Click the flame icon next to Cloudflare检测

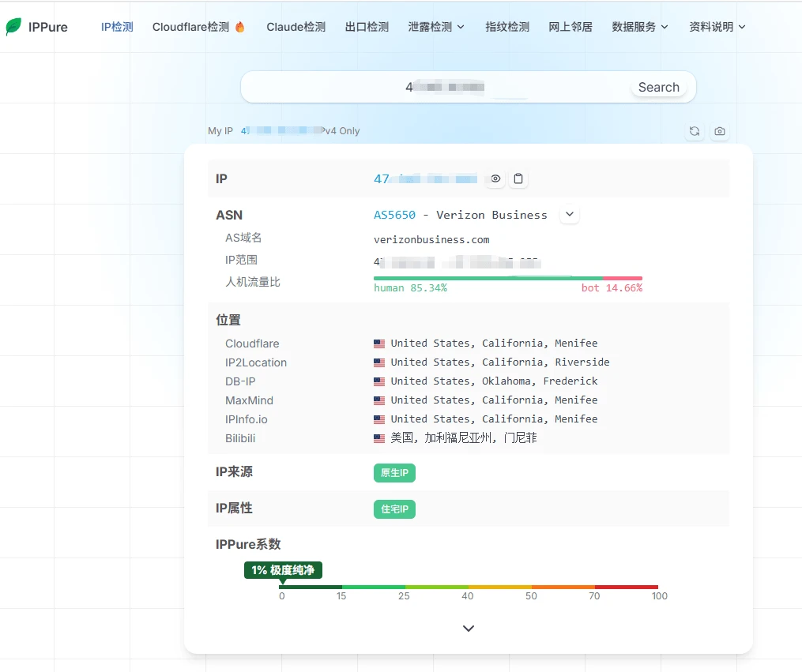(240, 27)
